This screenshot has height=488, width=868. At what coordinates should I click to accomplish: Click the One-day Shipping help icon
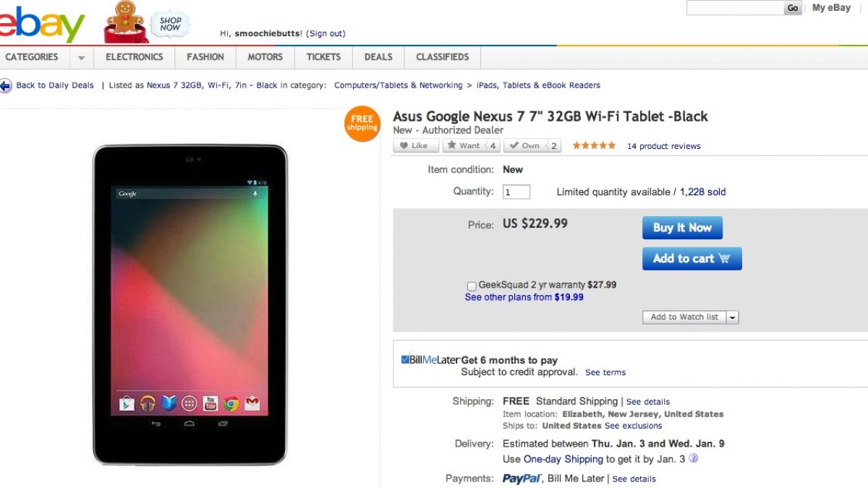693,458
